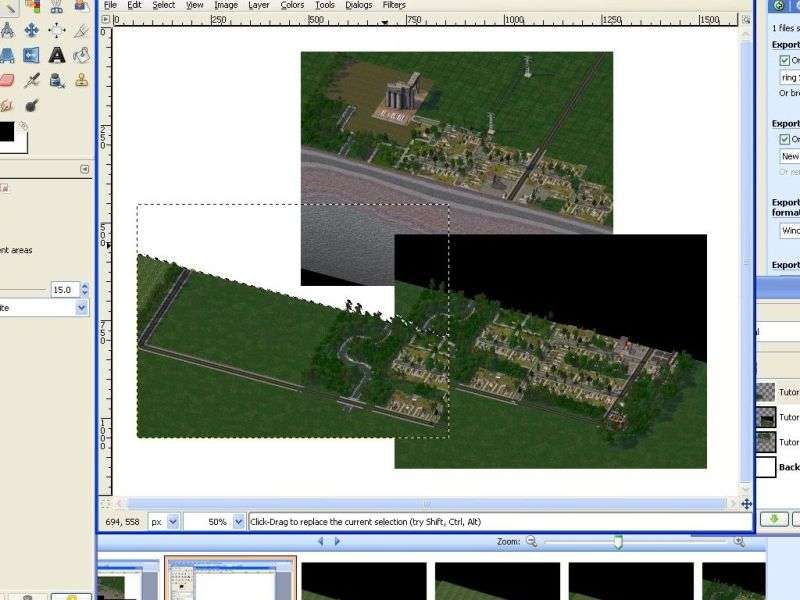Toggle the second Export checkbox
Screen dimensions: 800x600
[x=785, y=139]
